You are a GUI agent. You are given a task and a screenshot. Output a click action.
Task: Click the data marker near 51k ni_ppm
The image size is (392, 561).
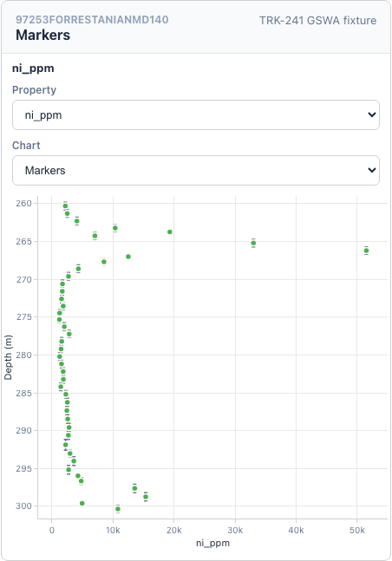[x=366, y=251]
